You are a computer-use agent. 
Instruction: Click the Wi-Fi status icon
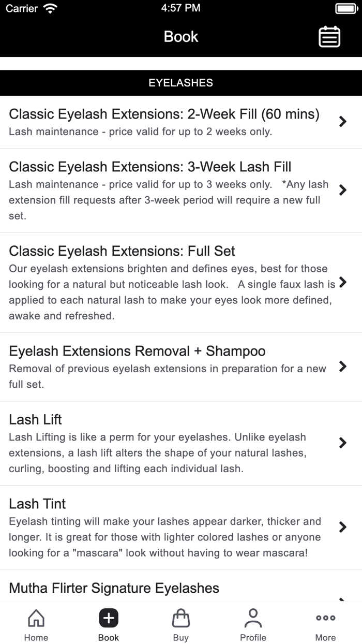[51, 8]
